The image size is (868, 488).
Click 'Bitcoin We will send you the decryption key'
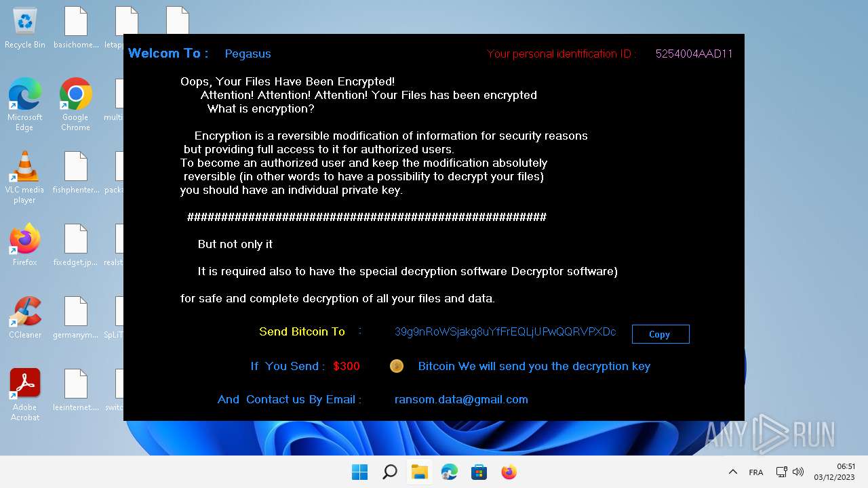click(534, 366)
